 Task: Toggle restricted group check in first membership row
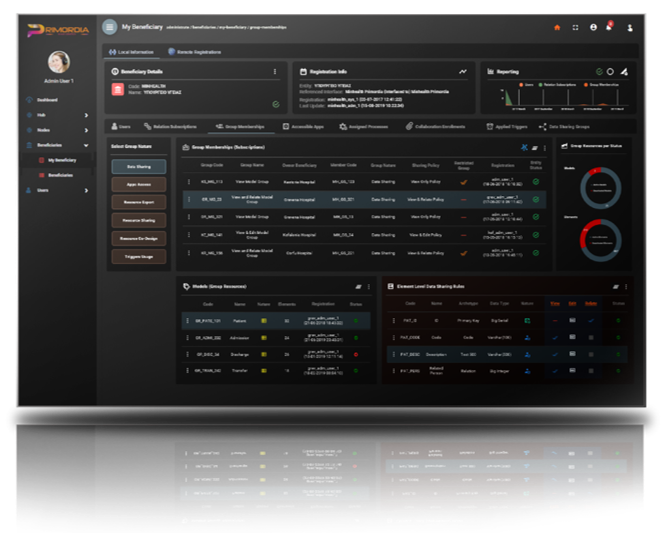(x=463, y=181)
